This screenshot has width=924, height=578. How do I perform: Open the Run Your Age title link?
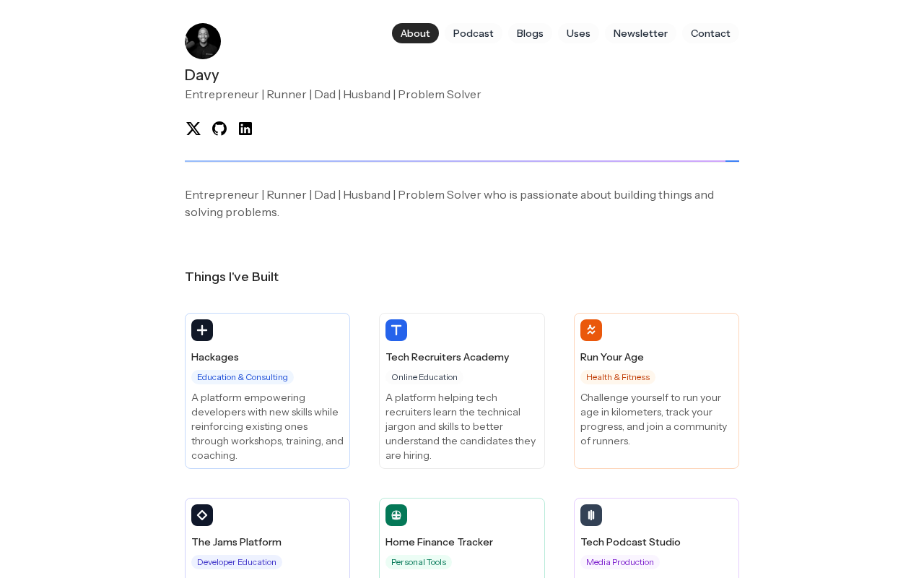[612, 357]
